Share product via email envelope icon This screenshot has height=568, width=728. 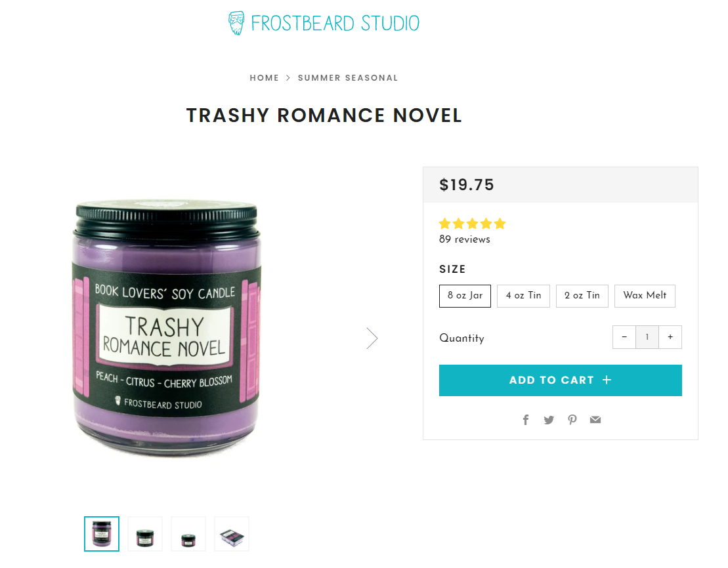click(x=595, y=420)
